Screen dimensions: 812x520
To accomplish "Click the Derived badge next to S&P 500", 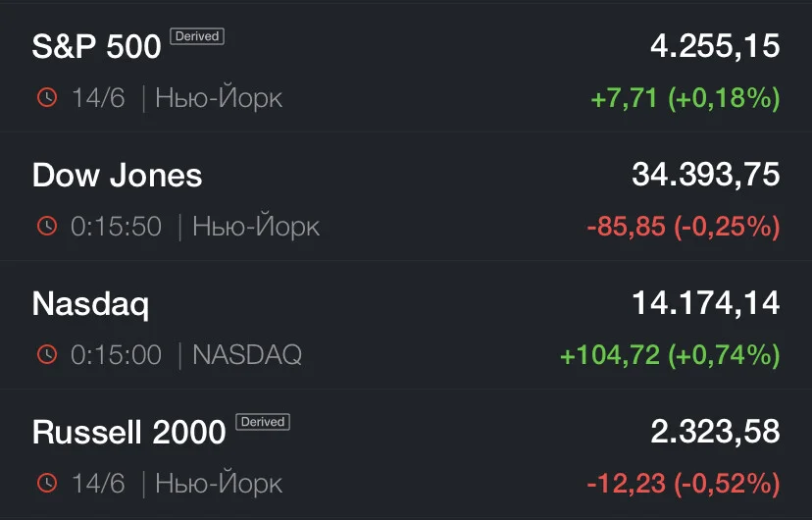I will [197, 36].
